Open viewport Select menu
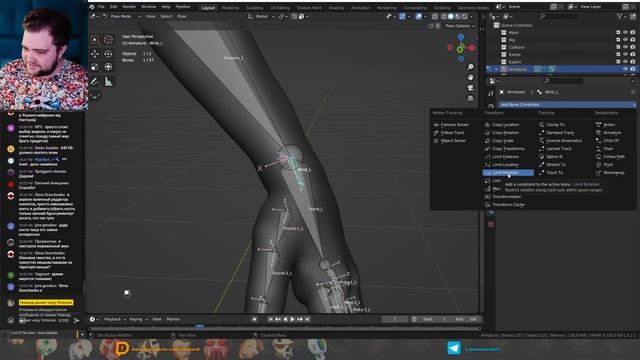This screenshot has width=640, height=360. pyautogui.click(x=166, y=16)
